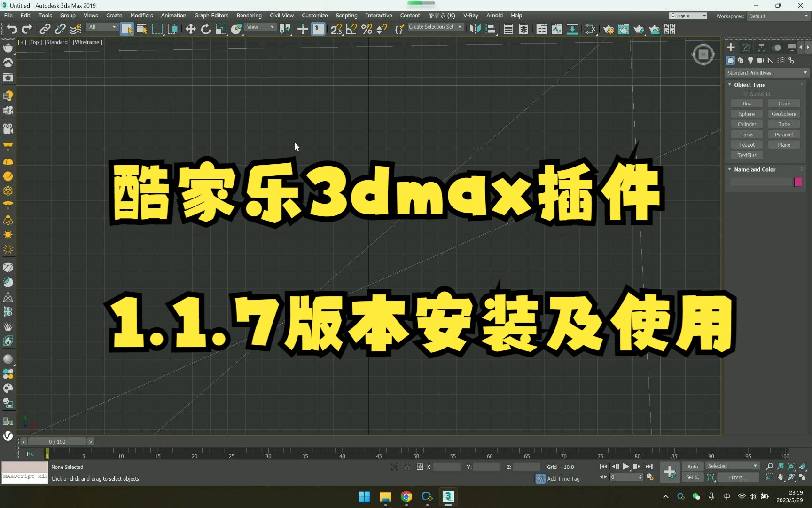The image size is (812, 508).
Task: Activate Select and Scale tool
Action: (x=221, y=29)
